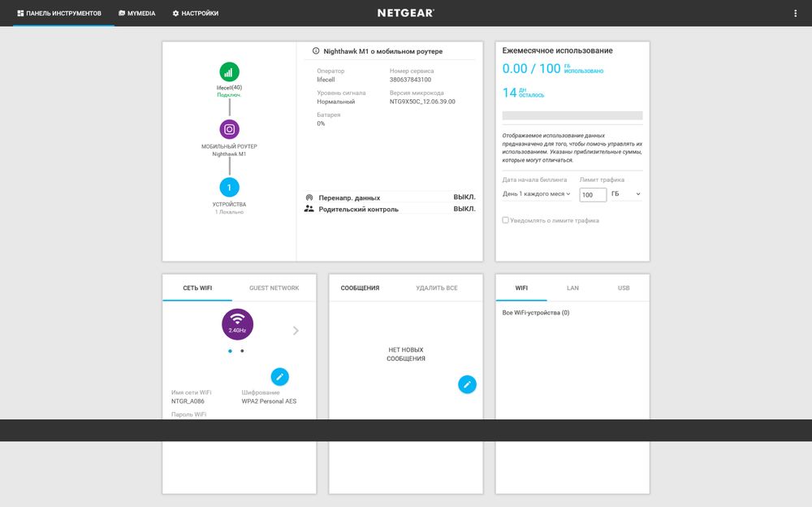Select second WiFi band page dot

pyautogui.click(x=242, y=351)
